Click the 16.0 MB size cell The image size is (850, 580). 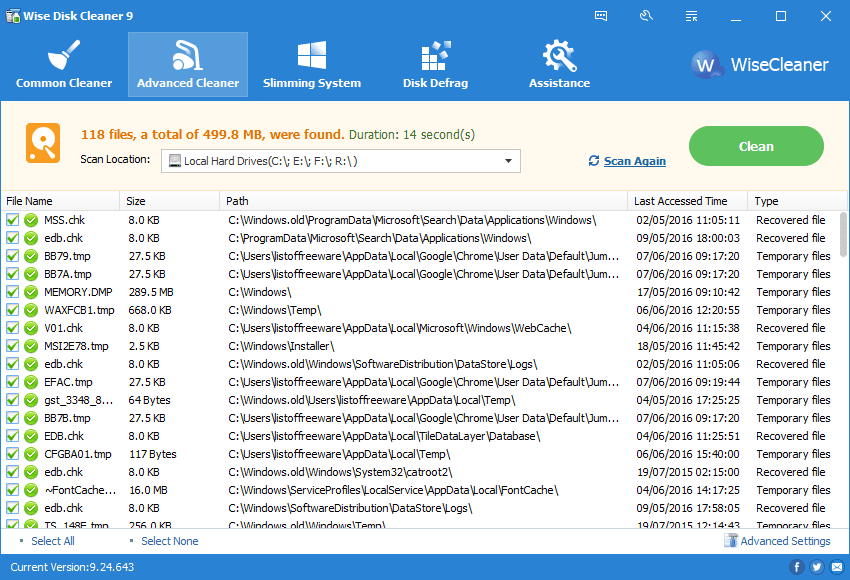148,490
